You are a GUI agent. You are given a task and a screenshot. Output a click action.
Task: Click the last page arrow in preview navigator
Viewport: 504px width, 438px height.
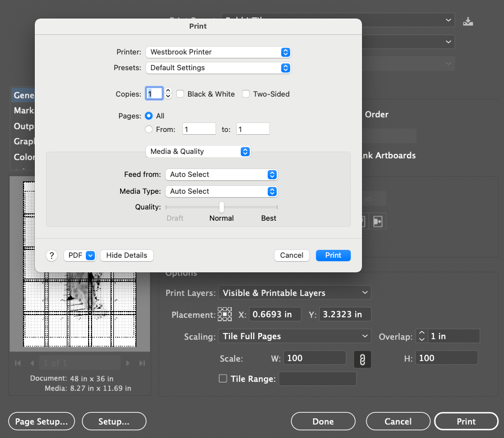point(142,363)
